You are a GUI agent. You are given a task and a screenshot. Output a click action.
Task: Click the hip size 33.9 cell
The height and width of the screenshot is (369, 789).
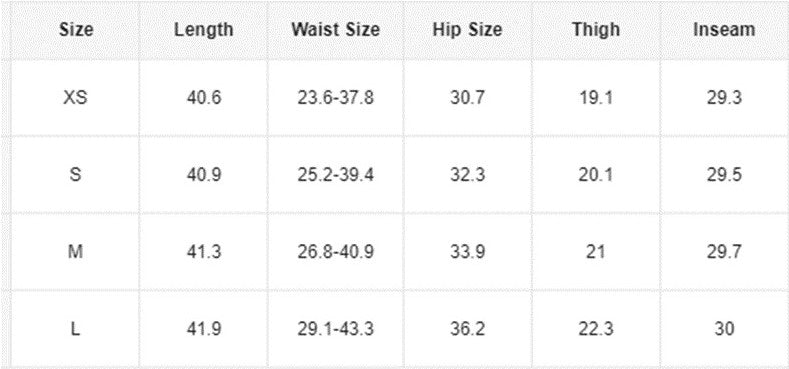(467, 251)
